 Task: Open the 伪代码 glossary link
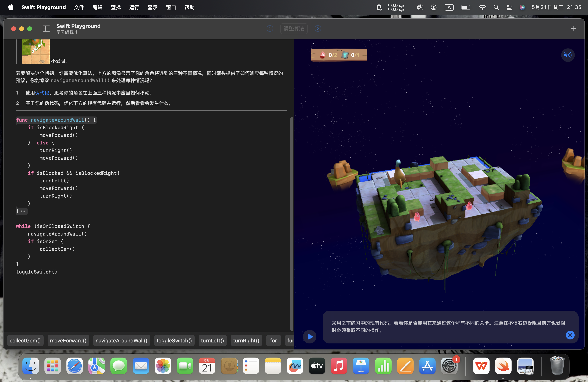click(42, 93)
